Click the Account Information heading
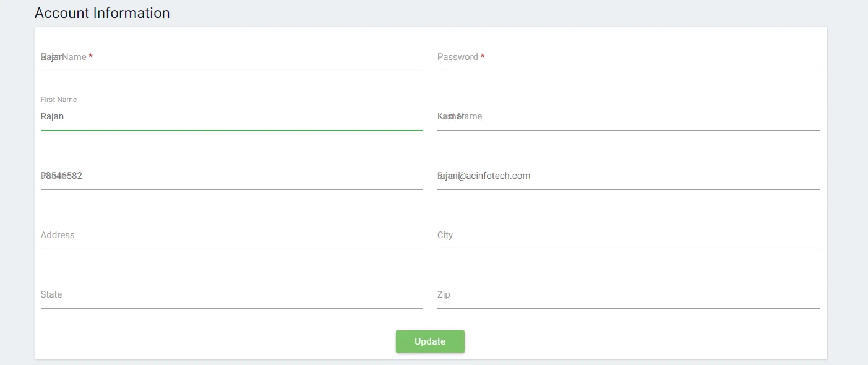The width and height of the screenshot is (868, 365). click(102, 13)
